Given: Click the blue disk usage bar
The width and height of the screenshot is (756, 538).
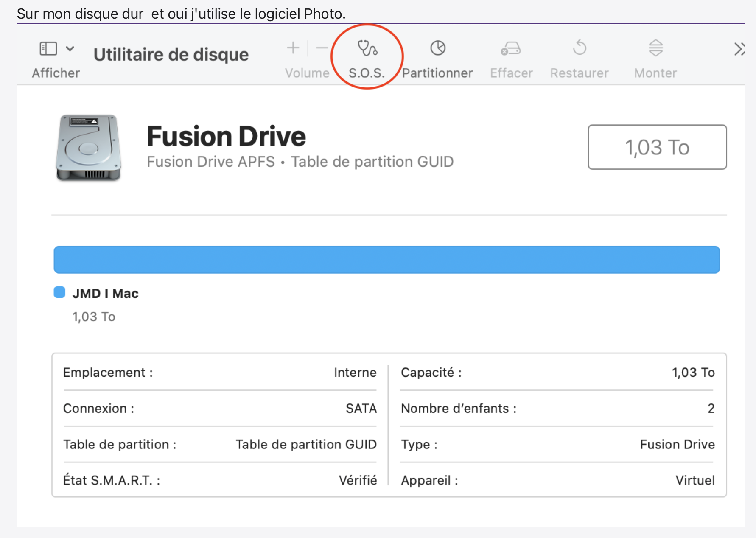Looking at the screenshot, I should tap(386, 260).
